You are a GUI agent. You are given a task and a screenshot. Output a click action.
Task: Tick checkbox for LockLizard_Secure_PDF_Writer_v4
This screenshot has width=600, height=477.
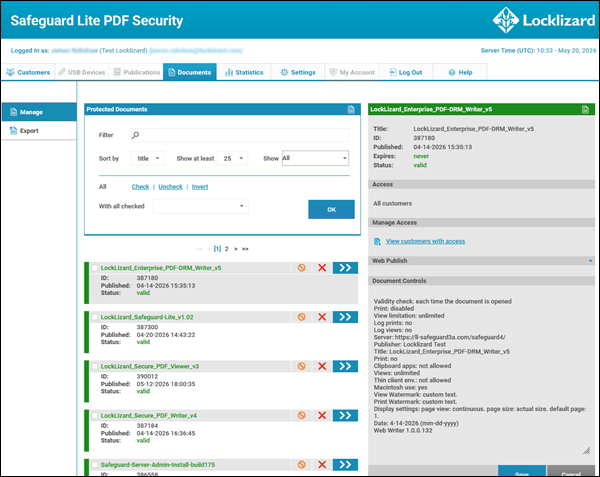(95, 415)
